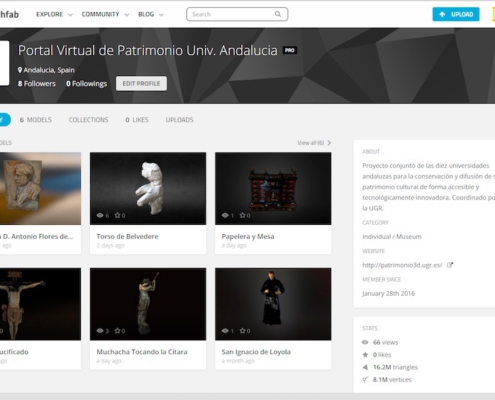Open the Collections tab
This screenshot has height=400, width=495.
pyautogui.click(x=88, y=120)
